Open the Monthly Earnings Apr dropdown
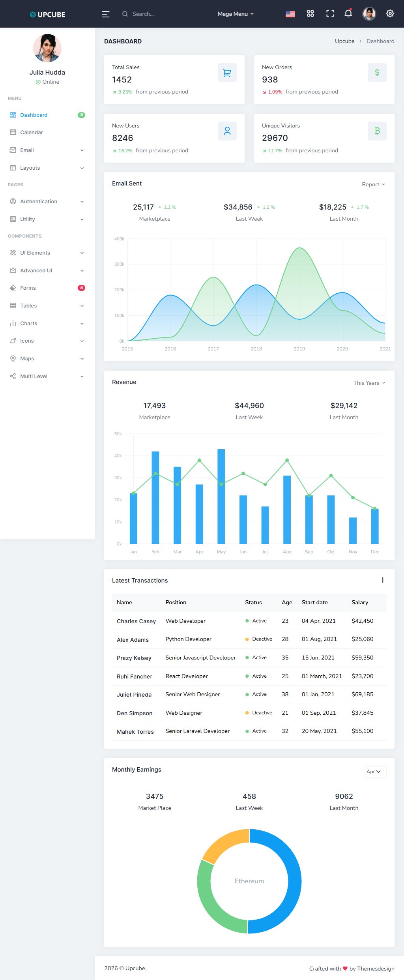 pyautogui.click(x=374, y=772)
